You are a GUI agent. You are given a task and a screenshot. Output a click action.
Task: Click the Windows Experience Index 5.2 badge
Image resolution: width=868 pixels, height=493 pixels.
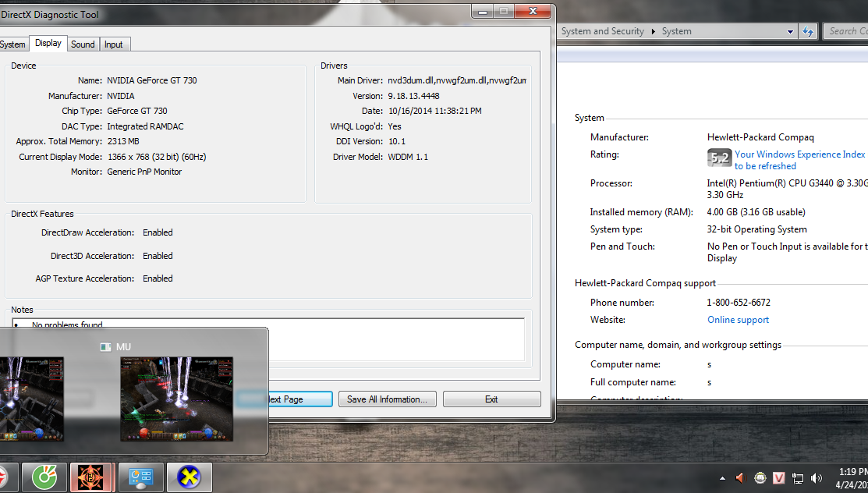pyautogui.click(x=719, y=158)
